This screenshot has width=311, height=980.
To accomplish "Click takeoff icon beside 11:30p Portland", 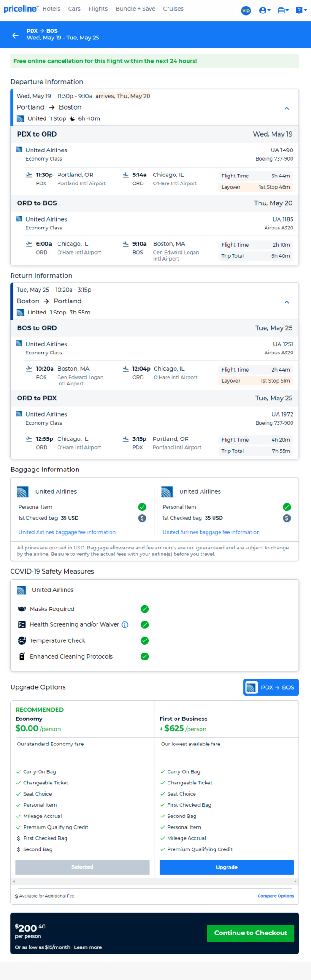I will (x=29, y=175).
